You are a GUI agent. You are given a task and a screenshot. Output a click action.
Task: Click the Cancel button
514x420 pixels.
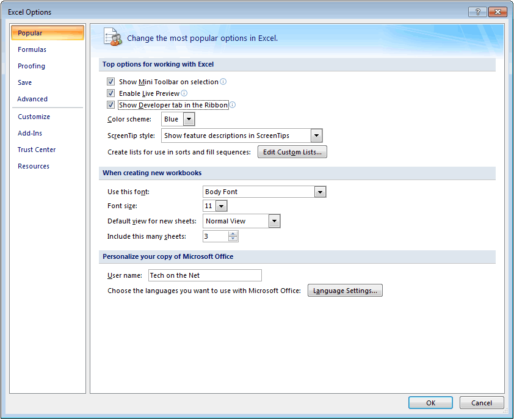click(481, 403)
